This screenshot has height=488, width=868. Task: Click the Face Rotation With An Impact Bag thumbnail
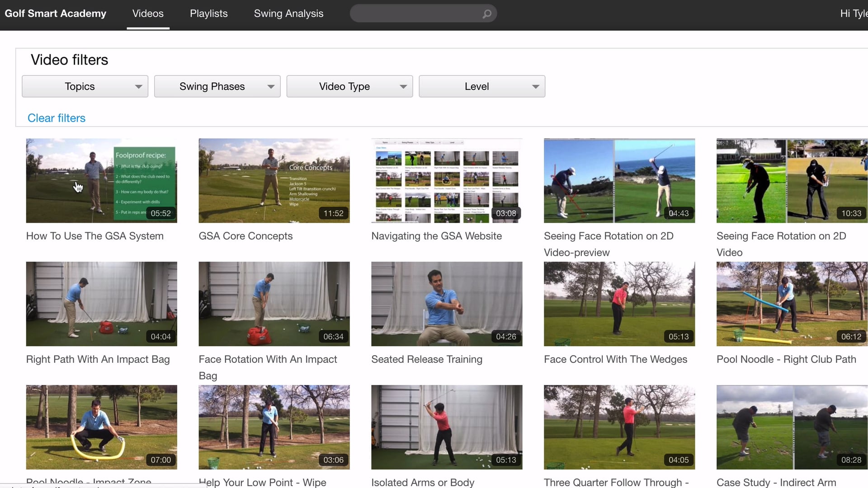(274, 304)
